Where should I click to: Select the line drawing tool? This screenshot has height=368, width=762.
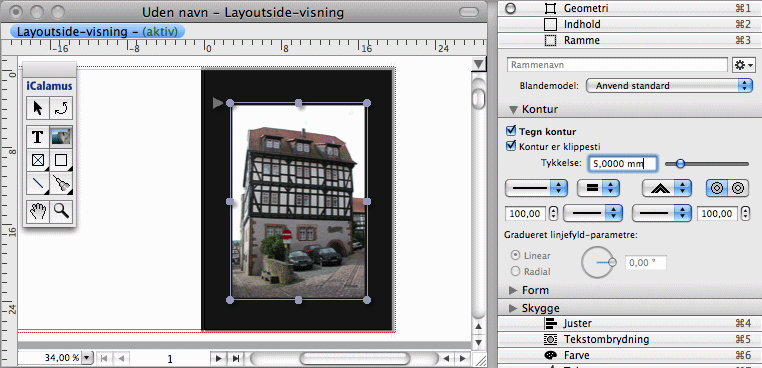(37, 184)
